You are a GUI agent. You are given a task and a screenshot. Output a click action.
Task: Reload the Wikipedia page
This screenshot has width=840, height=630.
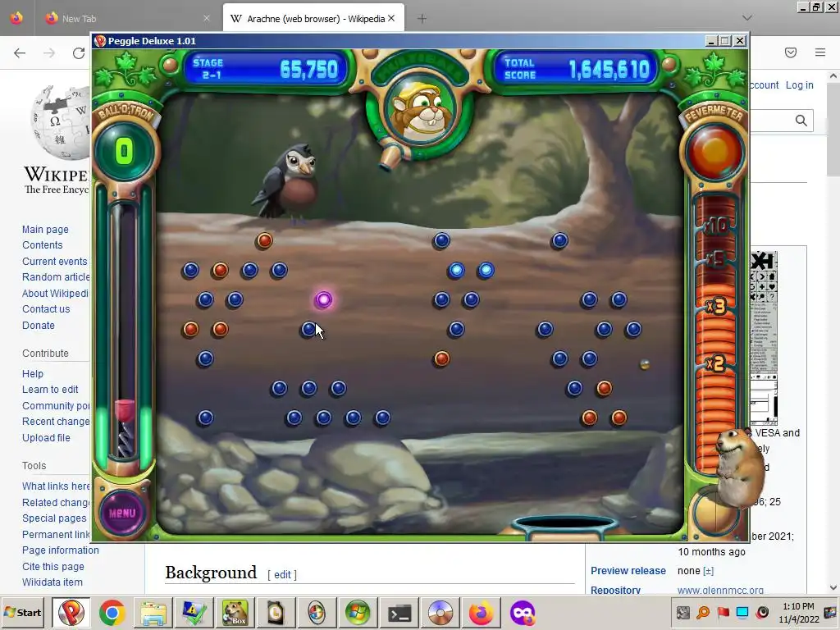(x=79, y=52)
